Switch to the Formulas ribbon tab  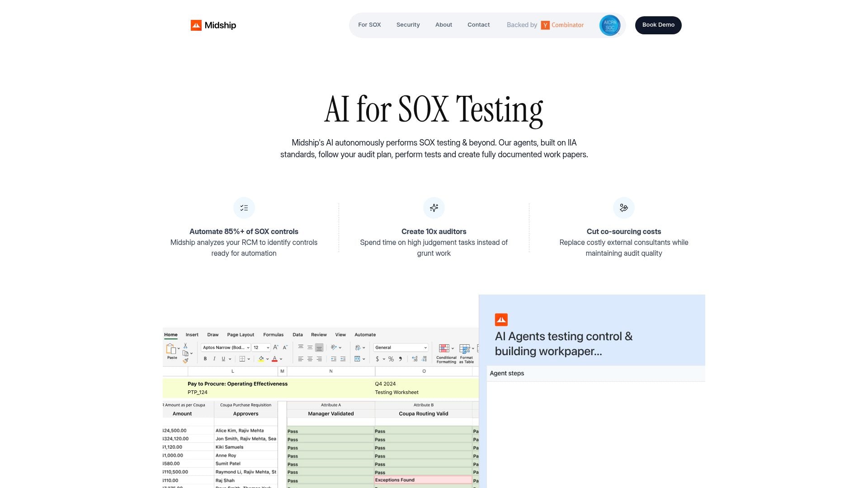273,335
